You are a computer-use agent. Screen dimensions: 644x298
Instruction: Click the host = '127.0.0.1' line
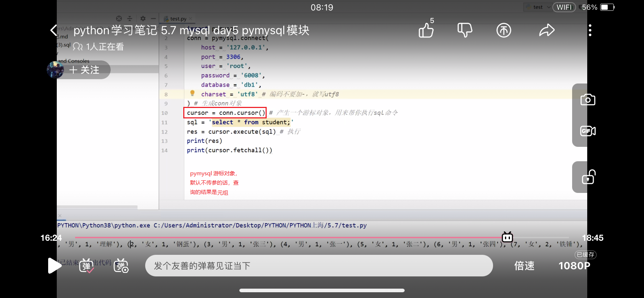(235, 48)
